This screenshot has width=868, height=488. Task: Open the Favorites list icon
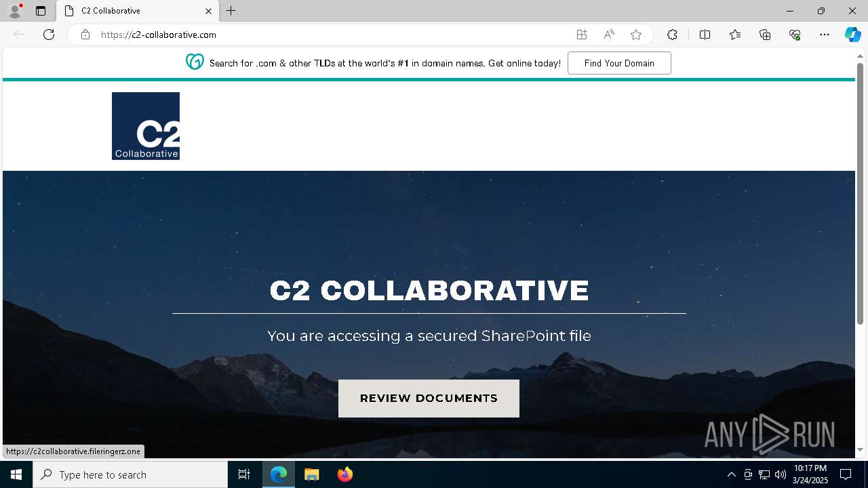point(735,35)
